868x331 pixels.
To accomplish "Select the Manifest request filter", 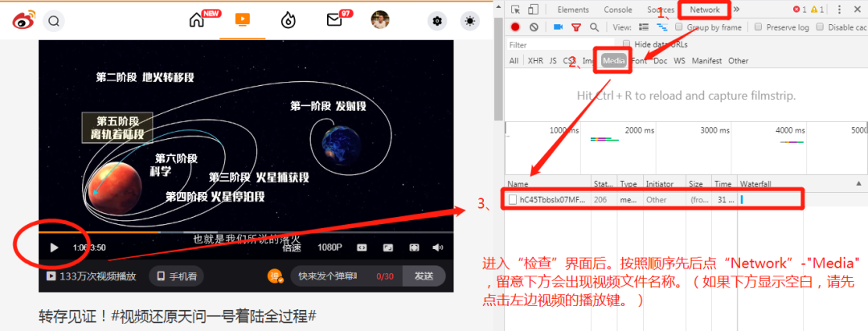I will pos(707,61).
